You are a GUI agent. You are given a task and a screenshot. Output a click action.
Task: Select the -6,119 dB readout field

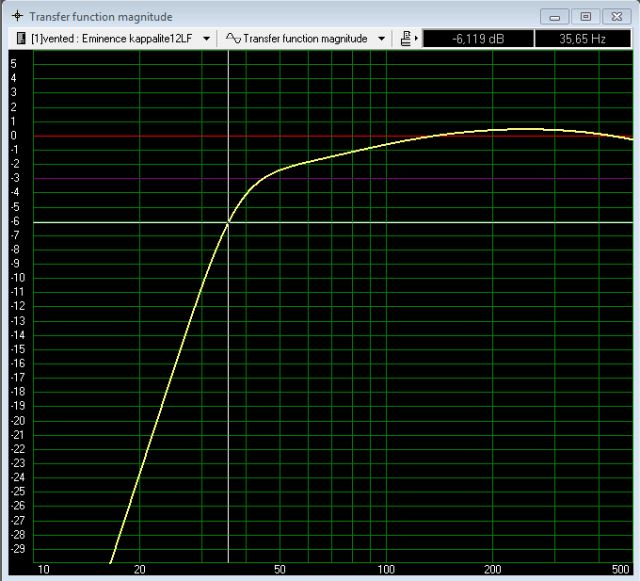click(x=478, y=39)
